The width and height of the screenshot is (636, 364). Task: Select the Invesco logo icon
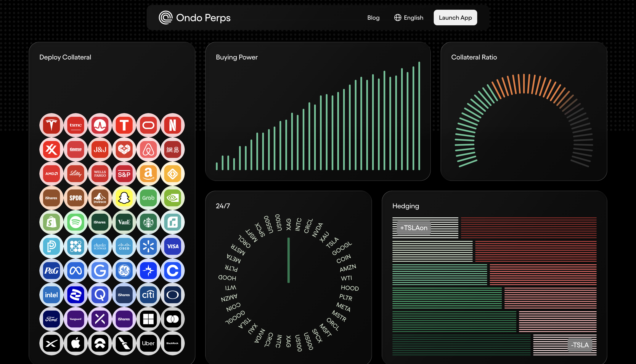100,198
